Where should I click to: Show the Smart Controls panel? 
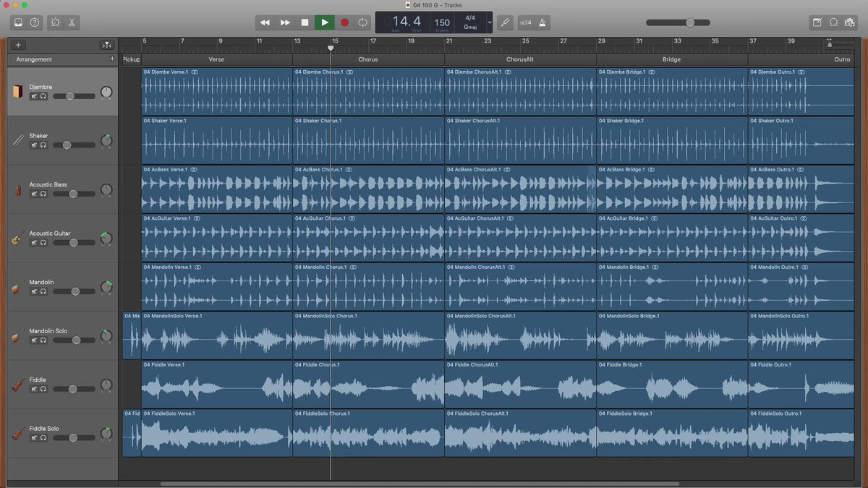[x=55, y=22]
